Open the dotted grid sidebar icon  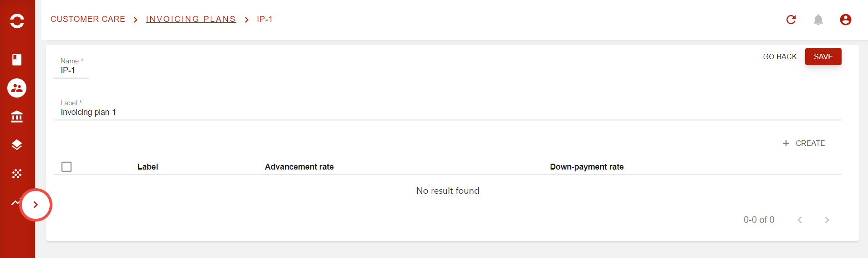click(x=17, y=174)
